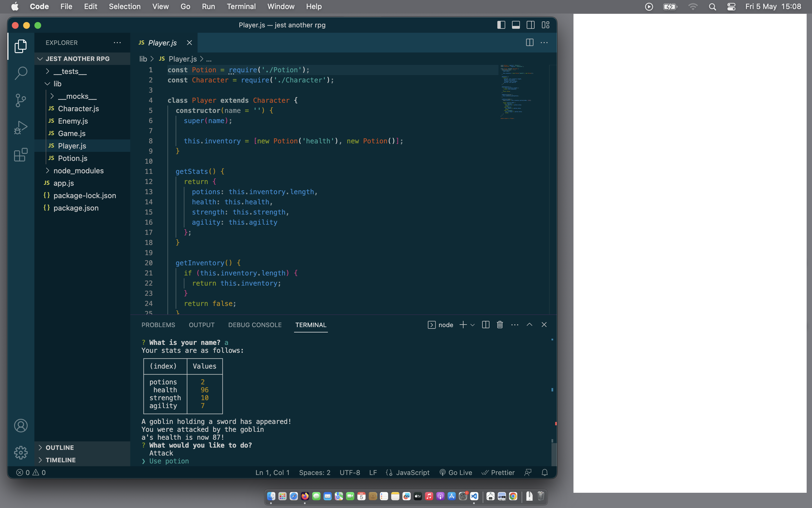
Task: Open the Terminal menu in menu bar
Action: tap(241, 6)
